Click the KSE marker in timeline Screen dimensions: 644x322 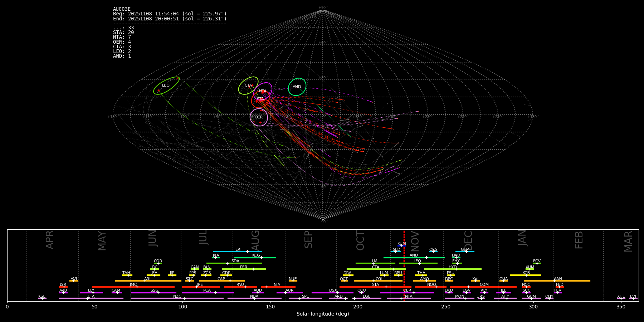[x=42, y=298]
